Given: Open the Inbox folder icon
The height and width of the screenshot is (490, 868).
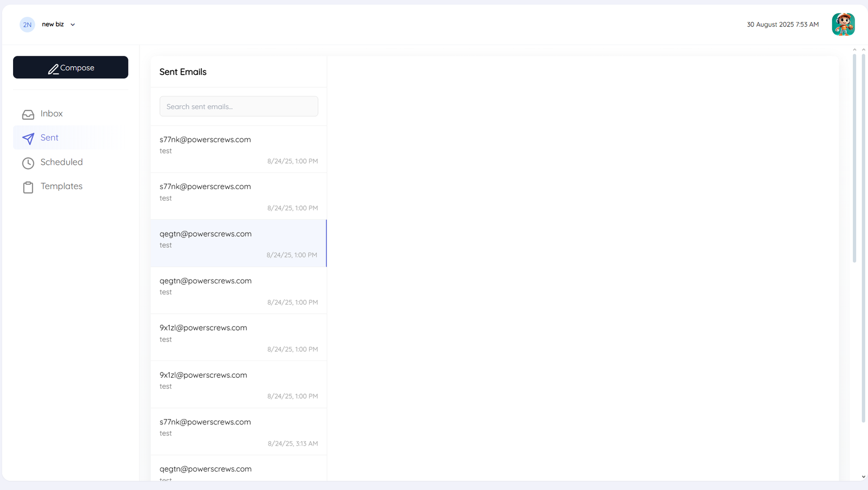Looking at the screenshot, I should (x=28, y=114).
